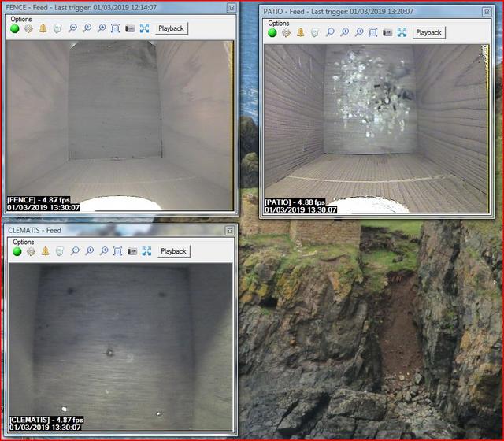
Task: Click the blue fullscreen arrows in CLEMATIS window
Action: tap(147, 251)
